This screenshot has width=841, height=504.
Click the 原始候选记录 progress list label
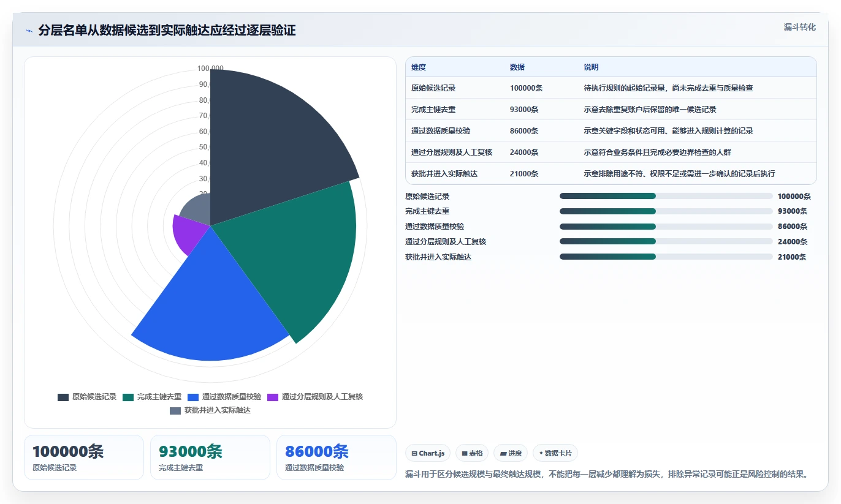(427, 197)
